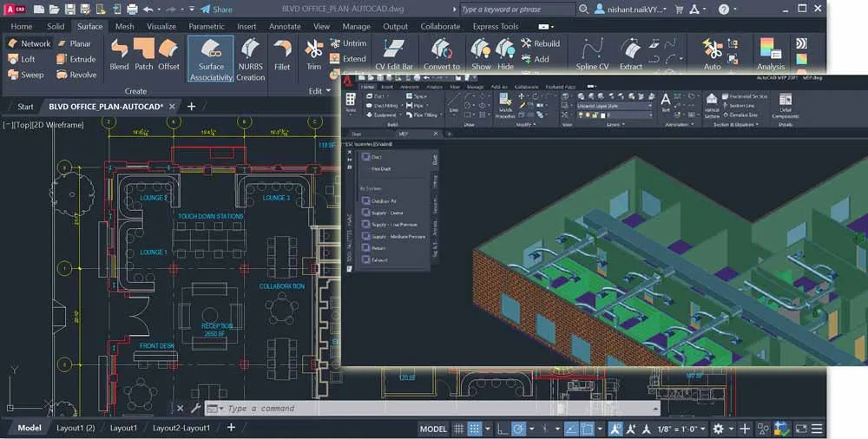The height and width of the screenshot is (439, 868).
Task: Switch to the Mesh ribbon tab
Action: [124, 26]
